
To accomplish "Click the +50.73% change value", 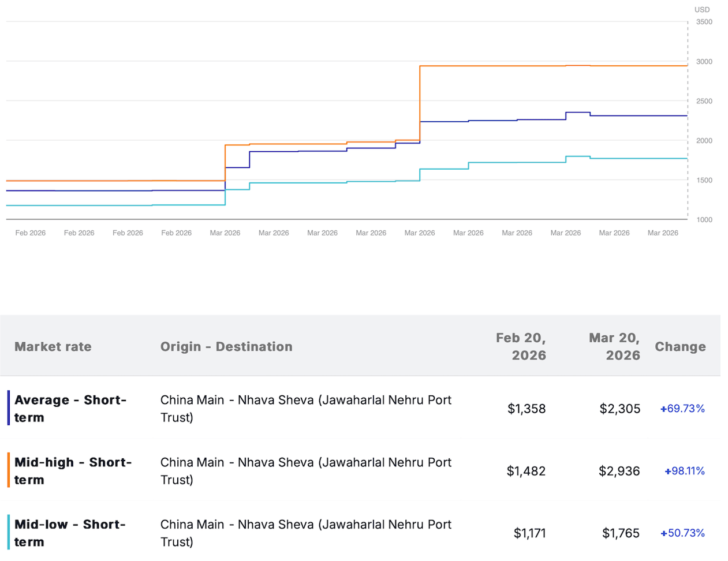I will [682, 533].
